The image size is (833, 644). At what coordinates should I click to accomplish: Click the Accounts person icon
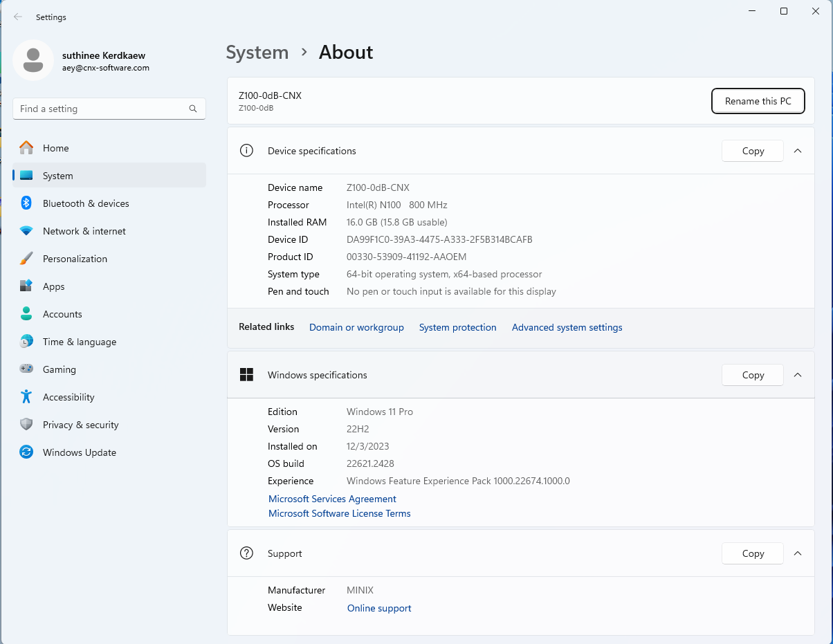tap(26, 314)
